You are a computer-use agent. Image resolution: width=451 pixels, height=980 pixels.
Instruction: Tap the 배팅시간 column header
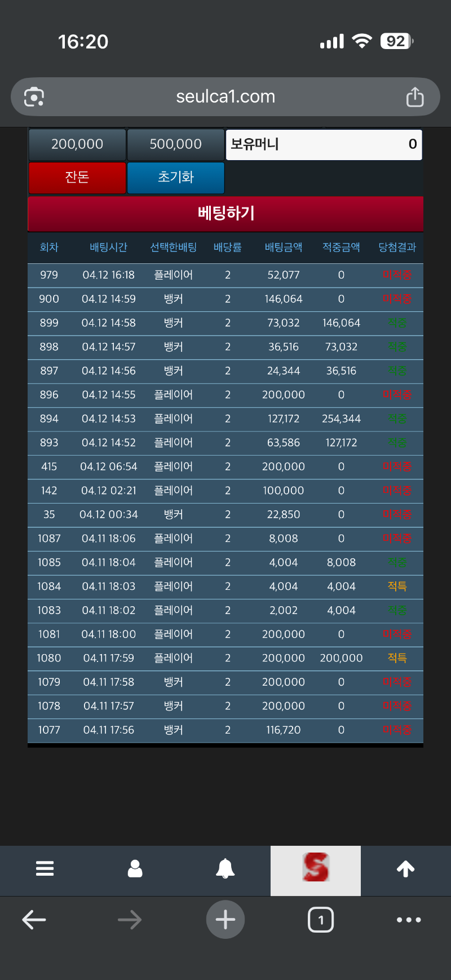(108, 247)
